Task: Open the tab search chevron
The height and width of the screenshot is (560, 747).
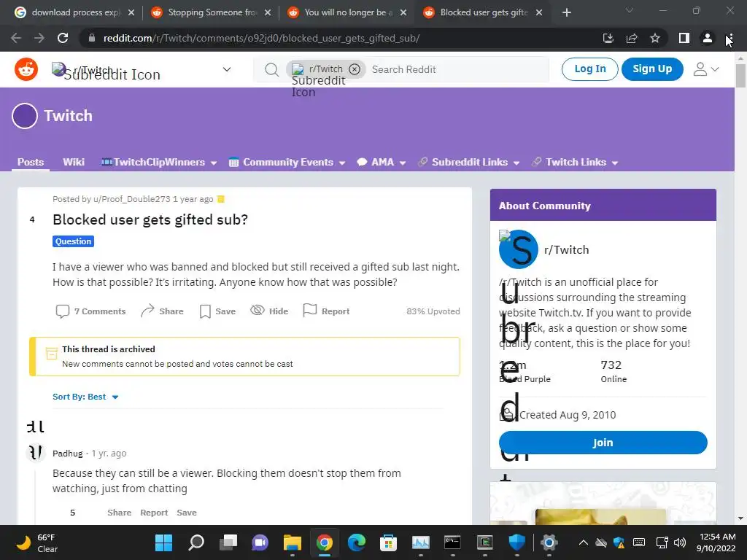Action: [x=630, y=10]
